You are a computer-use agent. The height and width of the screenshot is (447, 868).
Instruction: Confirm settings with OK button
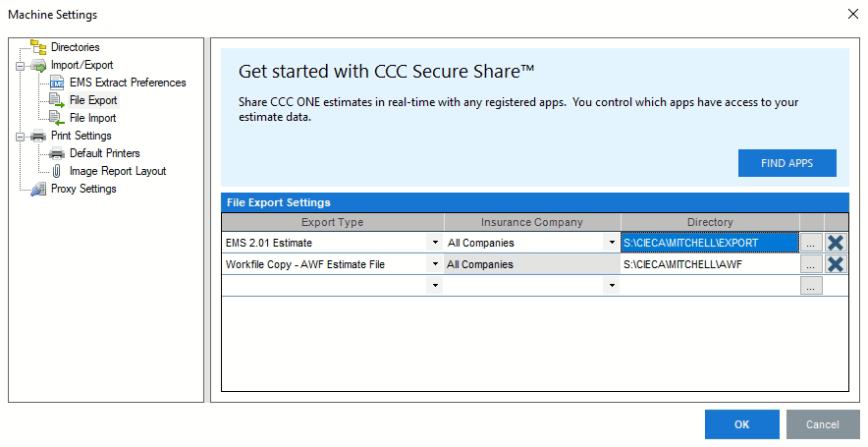click(741, 424)
